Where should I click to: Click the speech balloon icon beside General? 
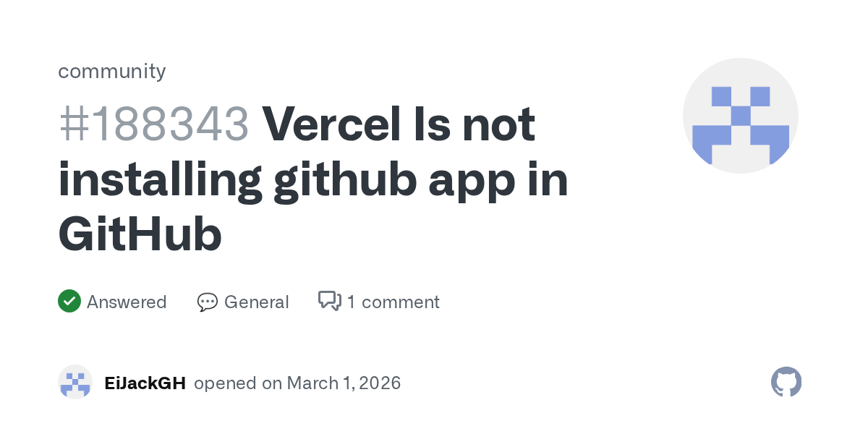(207, 302)
